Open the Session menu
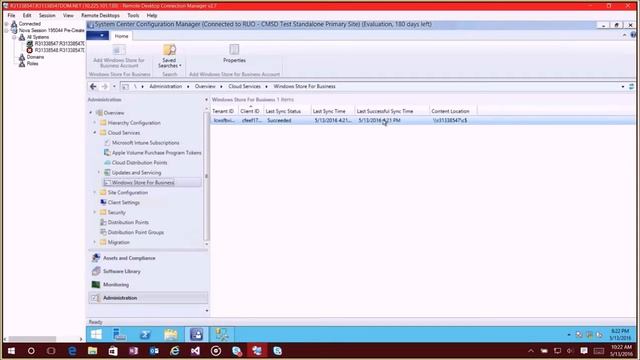Screen dimensions: 640x360 [x=47, y=16]
